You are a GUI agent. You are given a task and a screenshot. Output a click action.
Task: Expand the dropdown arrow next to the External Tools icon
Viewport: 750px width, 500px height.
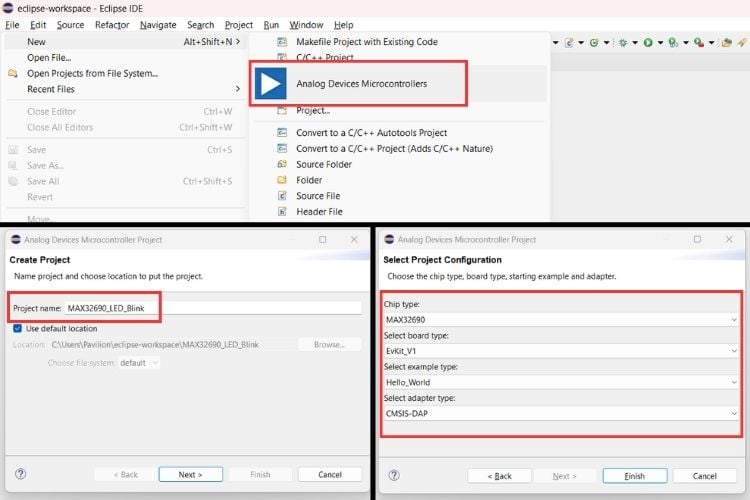coord(712,43)
